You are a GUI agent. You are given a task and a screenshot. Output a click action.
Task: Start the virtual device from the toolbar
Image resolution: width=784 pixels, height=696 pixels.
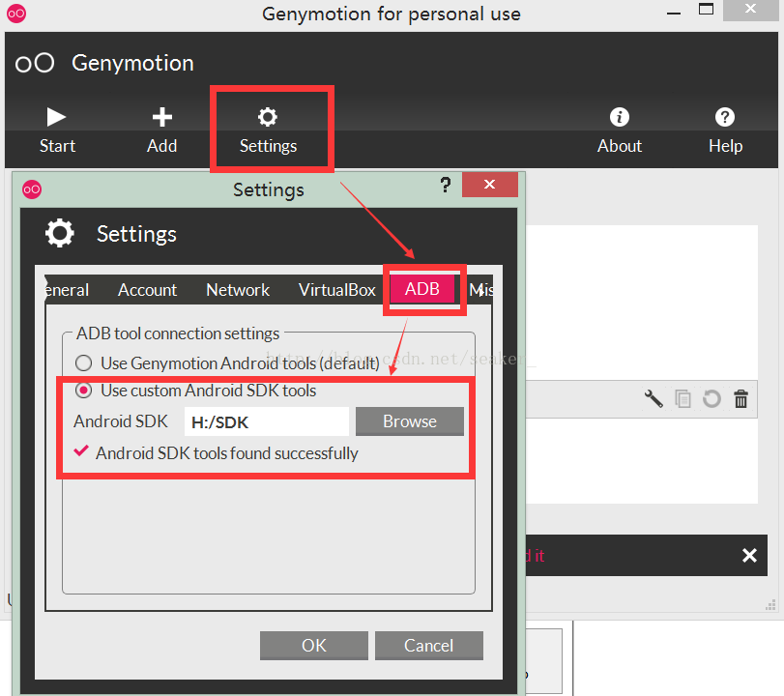click(x=57, y=130)
